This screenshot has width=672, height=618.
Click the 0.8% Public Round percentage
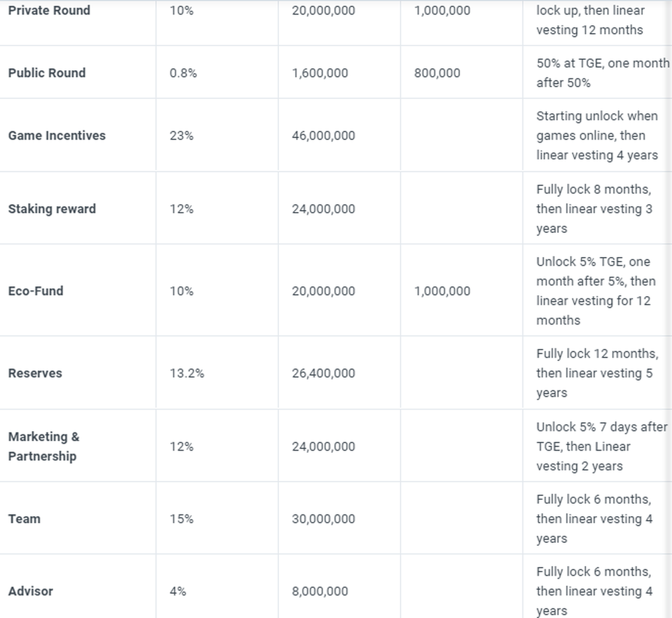tap(183, 73)
